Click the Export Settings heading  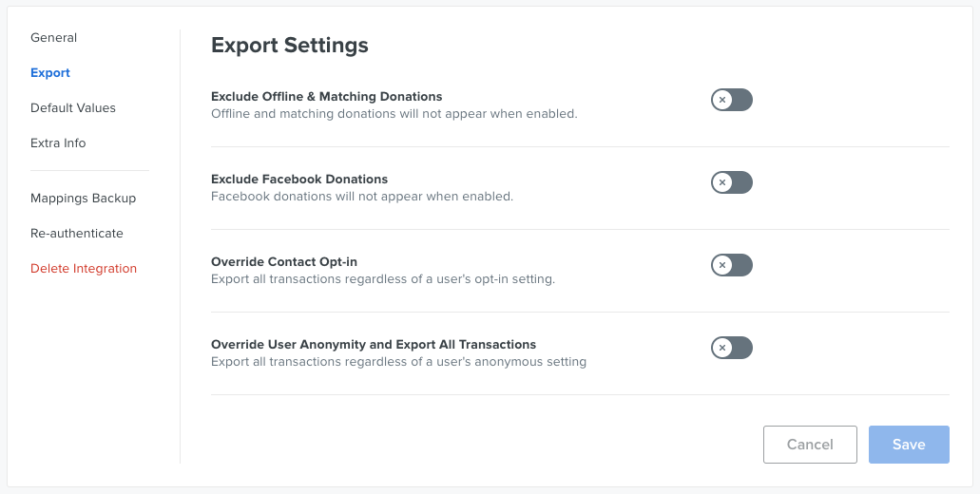pyautogui.click(x=290, y=45)
